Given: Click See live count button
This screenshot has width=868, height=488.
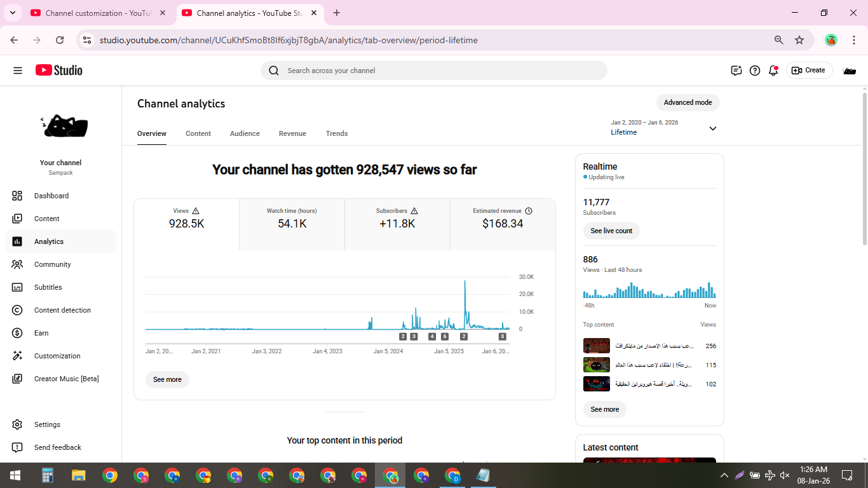Looking at the screenshot, I should pyautogui.click(x=611, y=231).
